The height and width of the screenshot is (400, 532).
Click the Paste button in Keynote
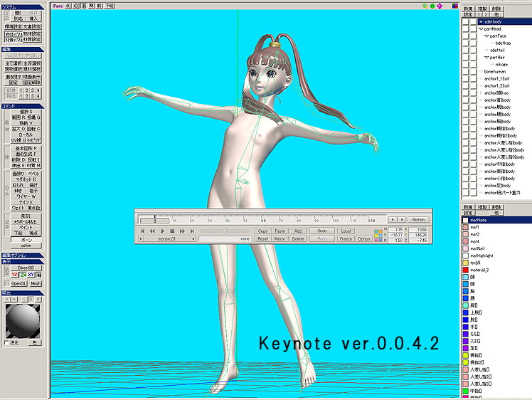(280, 231)
